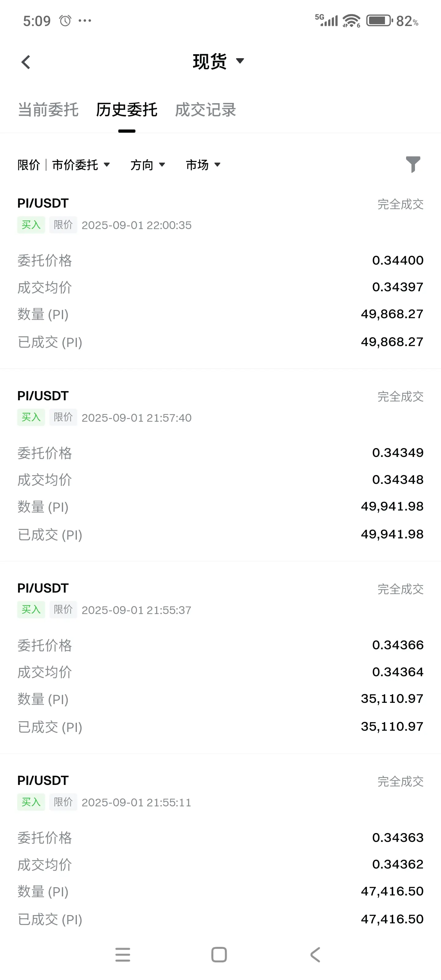Tap the battery status icon
Image resolution: width=441 pixels, height=980 pixels.
379,21
